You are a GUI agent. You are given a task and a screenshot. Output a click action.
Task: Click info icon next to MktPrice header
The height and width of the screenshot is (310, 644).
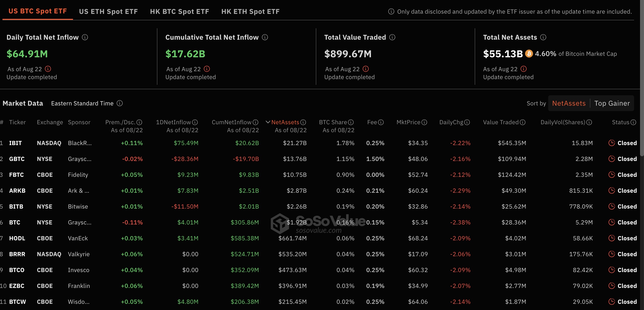coord(424,122)
